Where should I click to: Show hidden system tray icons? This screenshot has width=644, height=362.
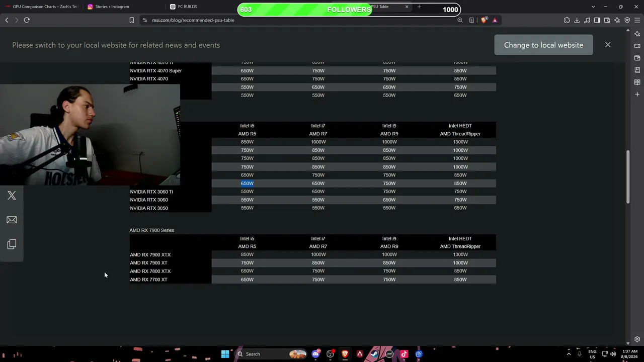(569, 354)
